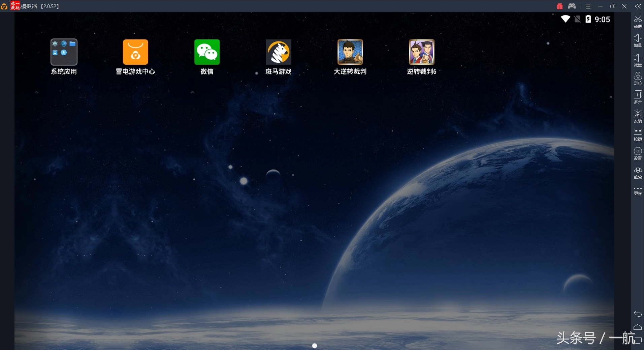Open 雷电游戏中心 game center
Viewport: 644px width, 350px height.
(x=135, y=52)
